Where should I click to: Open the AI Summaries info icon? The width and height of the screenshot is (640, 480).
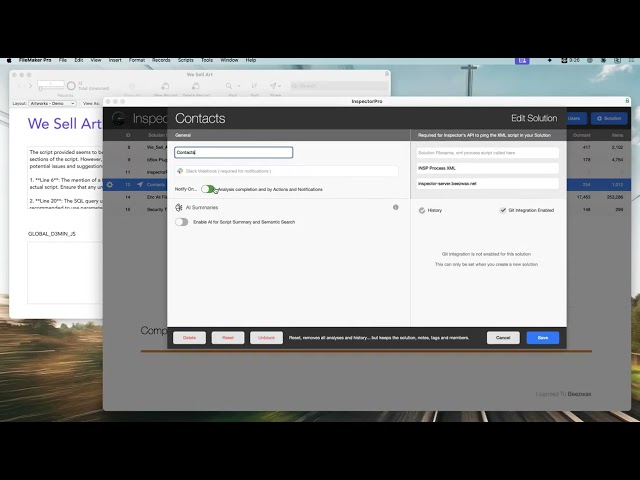[x=396, y=207]
